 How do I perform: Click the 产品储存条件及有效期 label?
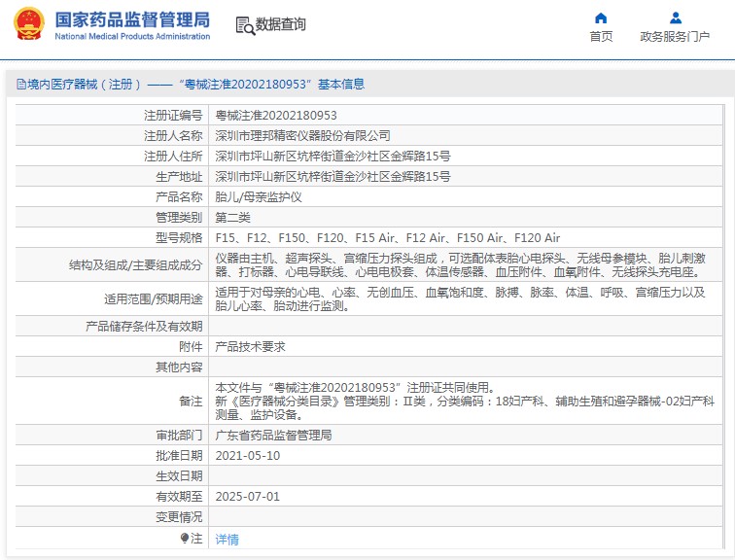click(x=144, y=326)
